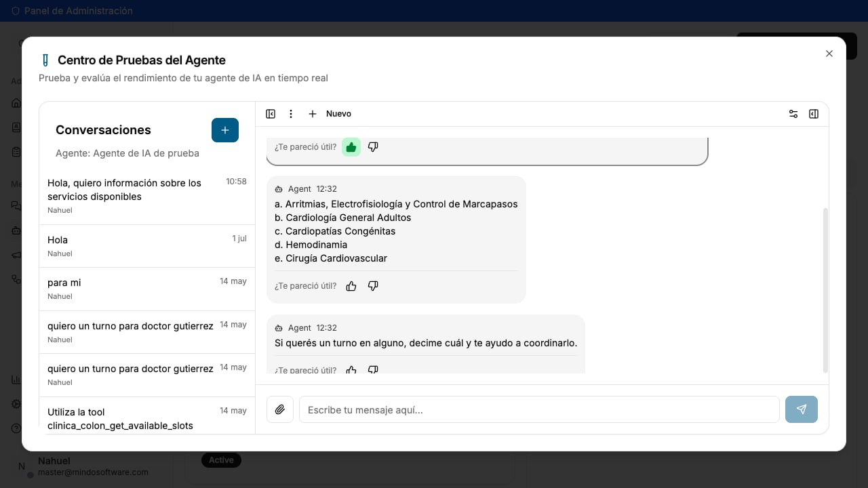
Task: Toggle active thumbs up on top message
Action: pos(351,147)
